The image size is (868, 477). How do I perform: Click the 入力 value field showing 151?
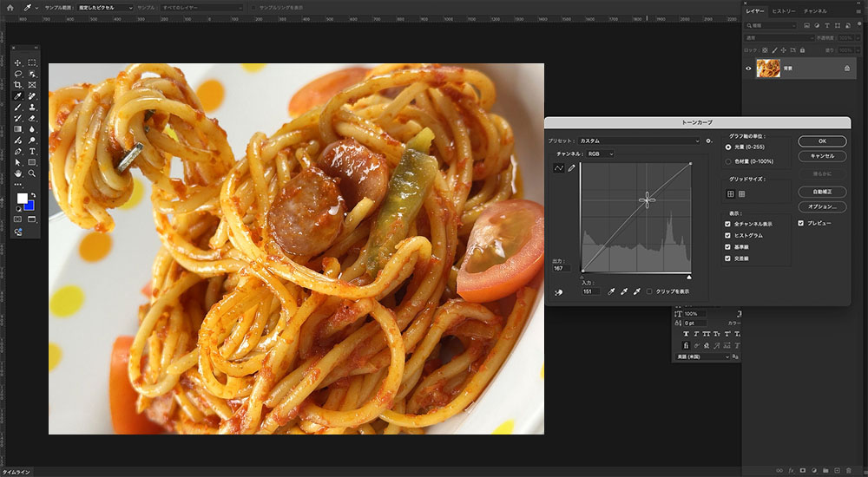point(590,291)
